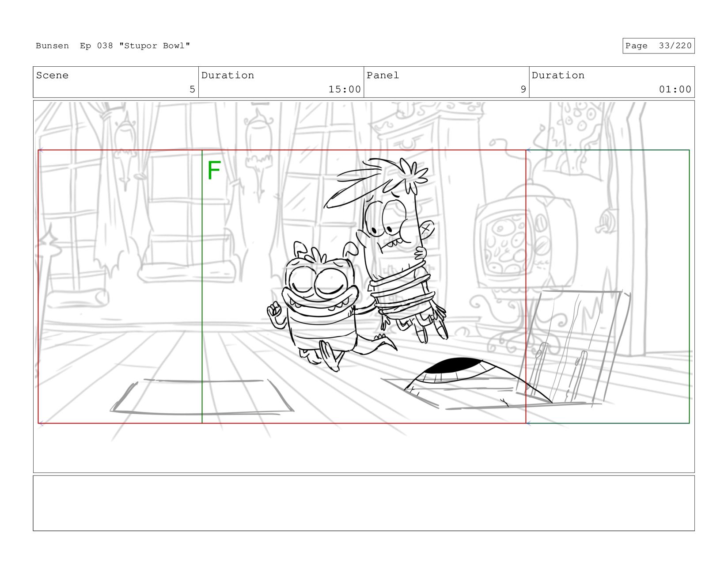This screenshot has width=728, height=564.
Task: Click the scene number '5'
Action: point(192,89)
